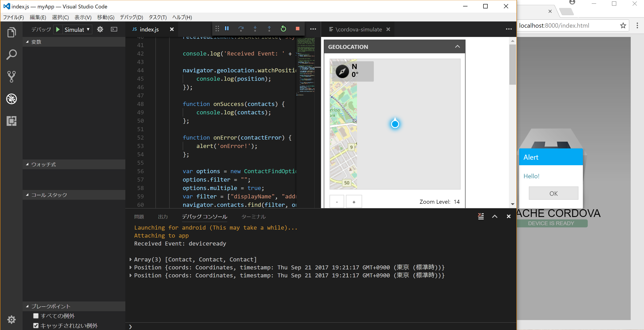Open the Chrome three-dot menu
The image size is (644, 330).
pos(637,25)
